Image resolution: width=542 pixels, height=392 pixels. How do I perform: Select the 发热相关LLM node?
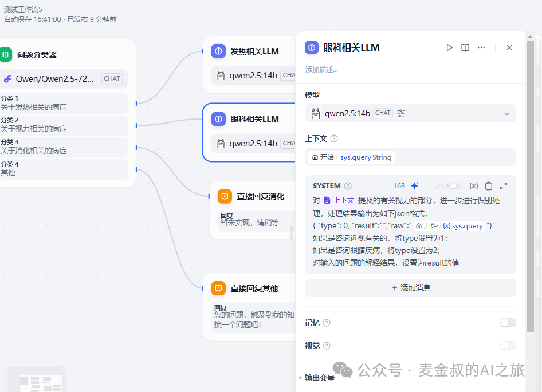pyautogui.click(x=254, y=52)
